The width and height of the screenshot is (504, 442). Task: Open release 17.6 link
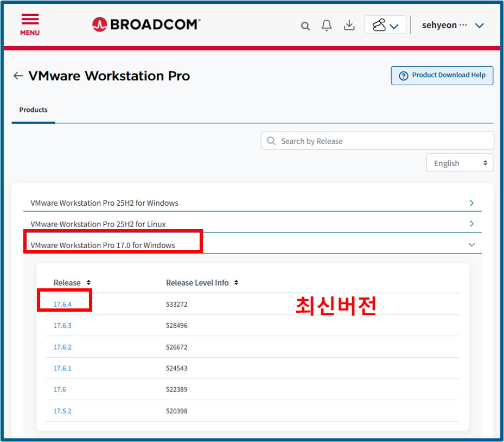point(60,389)
